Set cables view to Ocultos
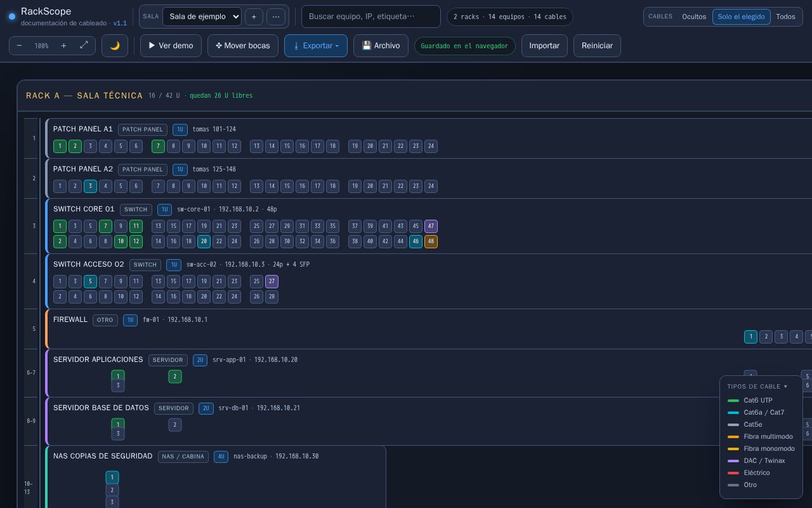Viewport: 812px width, 508px height. click(x=694, y=17)
